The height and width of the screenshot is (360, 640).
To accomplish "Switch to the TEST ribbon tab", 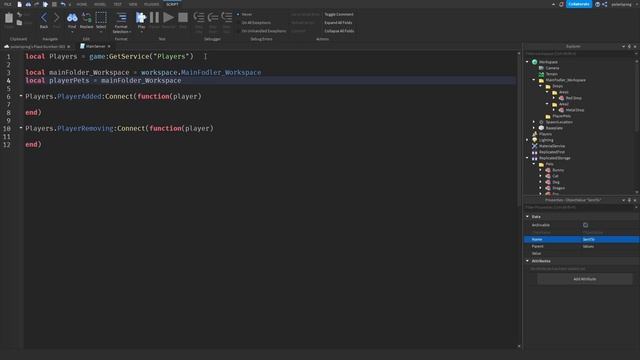I will (118, 4).
